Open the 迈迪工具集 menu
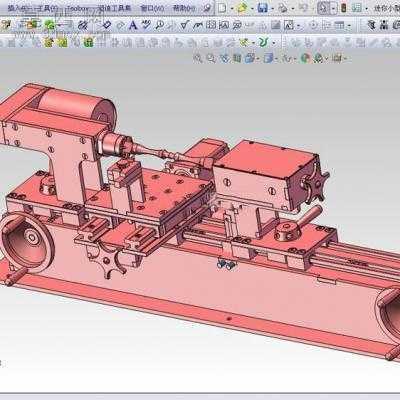This screenshot has width=400, height=400. pyautogui.click(x=114, y=8)
